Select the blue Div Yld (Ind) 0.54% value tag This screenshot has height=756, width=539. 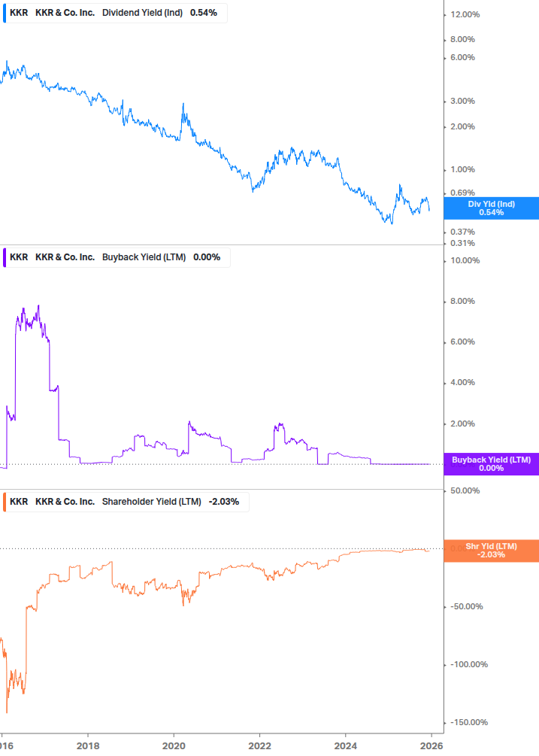point(492,208)
